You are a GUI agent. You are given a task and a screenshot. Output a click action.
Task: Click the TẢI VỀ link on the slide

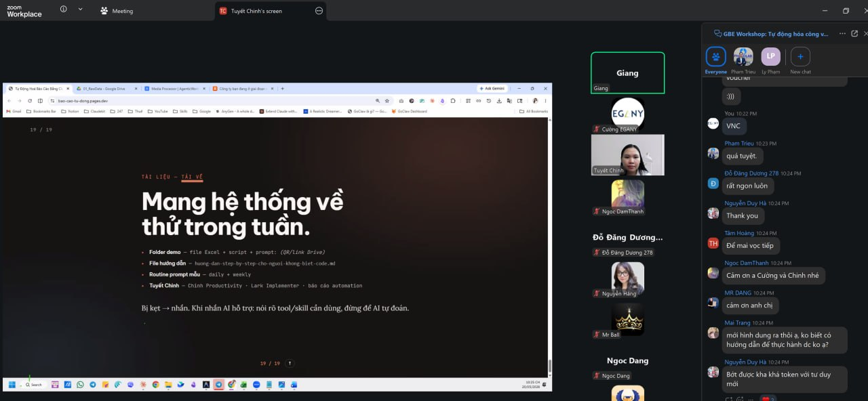(192, 177)
